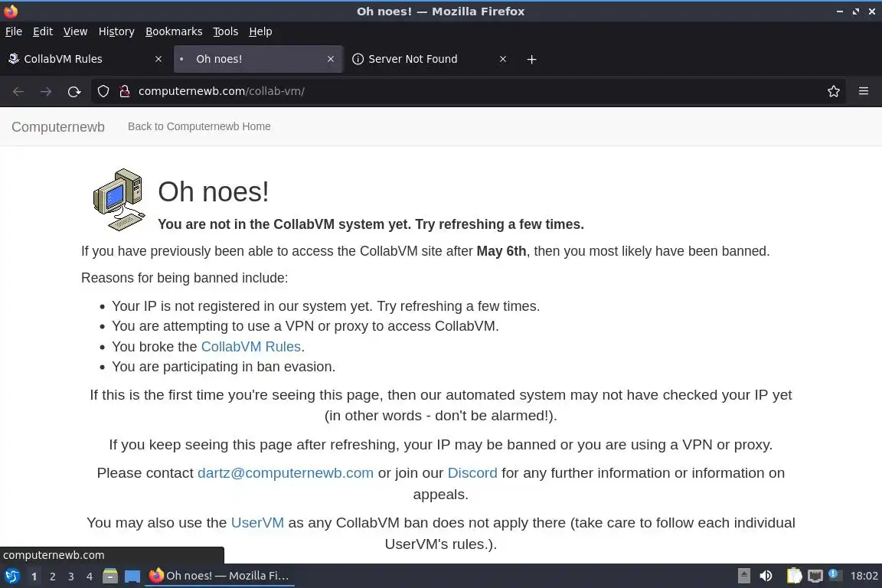Click 'You are participating in ban evasion.'
This screenshot has width=882, height=588.
pos(224,367)
